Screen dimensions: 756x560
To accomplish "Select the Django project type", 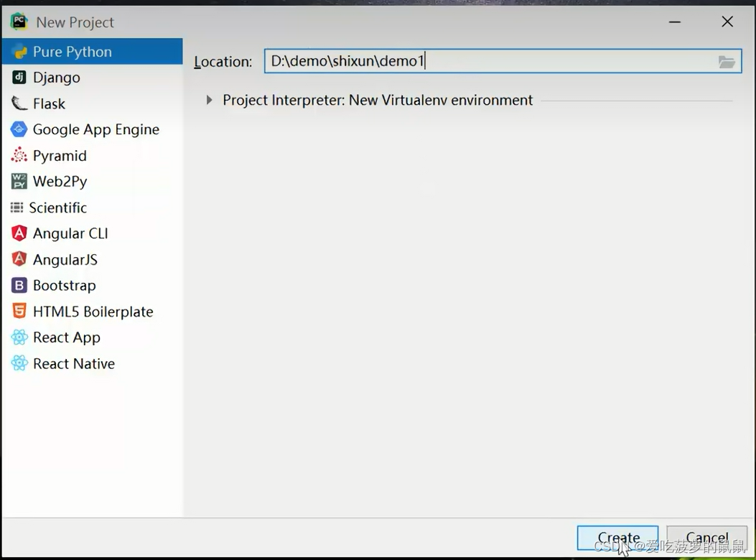I will pos(92,77).
